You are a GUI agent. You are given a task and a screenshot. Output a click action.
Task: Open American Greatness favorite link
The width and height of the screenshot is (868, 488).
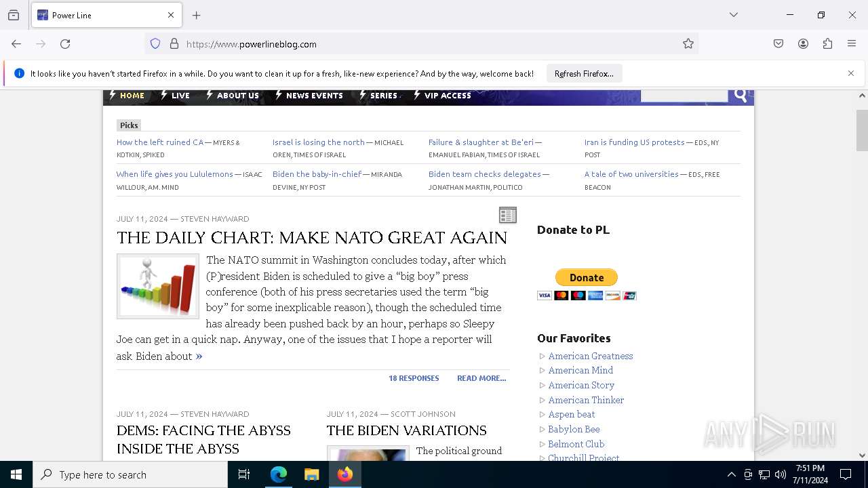[591, 356]
